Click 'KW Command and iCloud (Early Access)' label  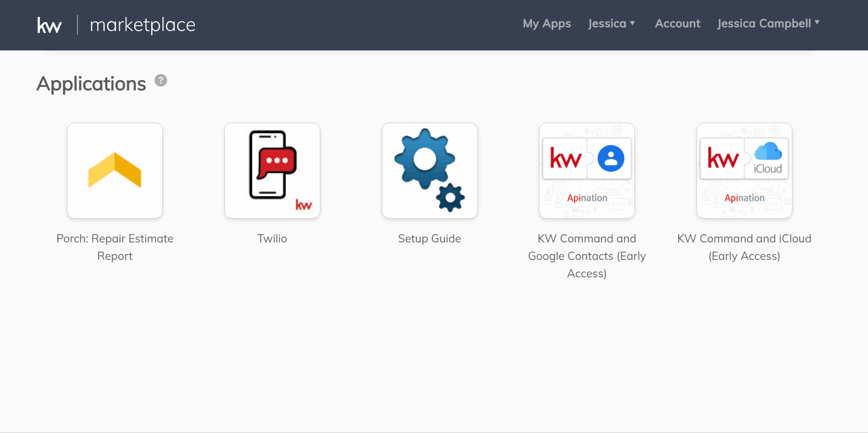(744, 247)
